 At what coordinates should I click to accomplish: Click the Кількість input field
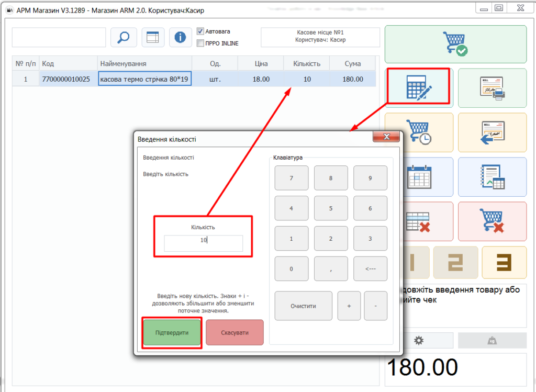(204, 243)
